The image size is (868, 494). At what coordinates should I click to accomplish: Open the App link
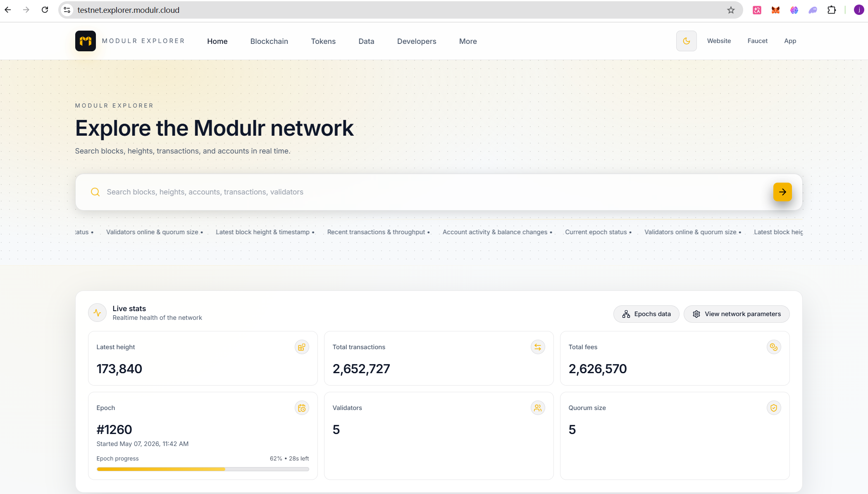pyautogui.click(x=790, y=41)
